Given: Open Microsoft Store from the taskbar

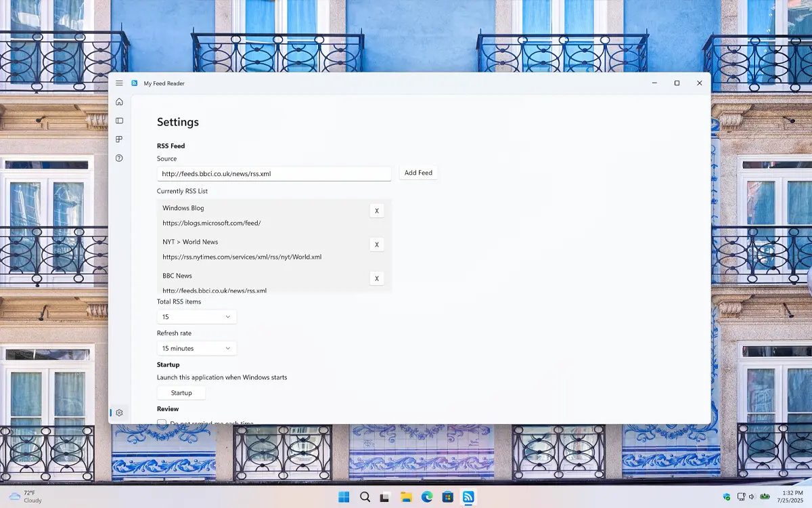Looking at the screenshot, I should (447, 497).
